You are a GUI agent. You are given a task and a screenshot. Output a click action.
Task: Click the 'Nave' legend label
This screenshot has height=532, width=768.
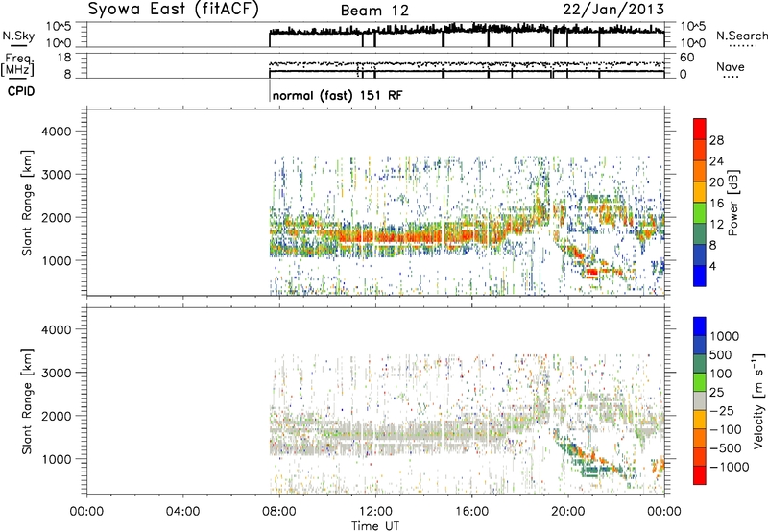(730, 66)
